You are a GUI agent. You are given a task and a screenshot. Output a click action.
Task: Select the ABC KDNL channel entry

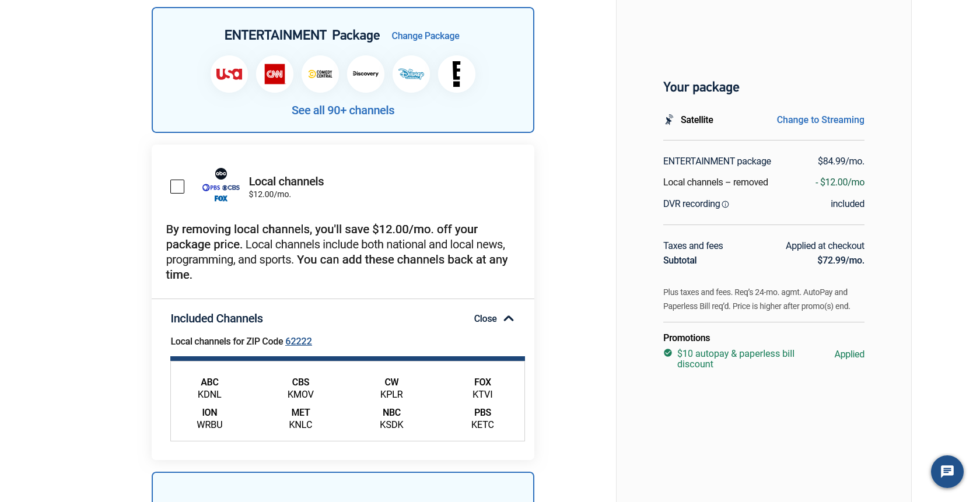click(x=209, y=388)
